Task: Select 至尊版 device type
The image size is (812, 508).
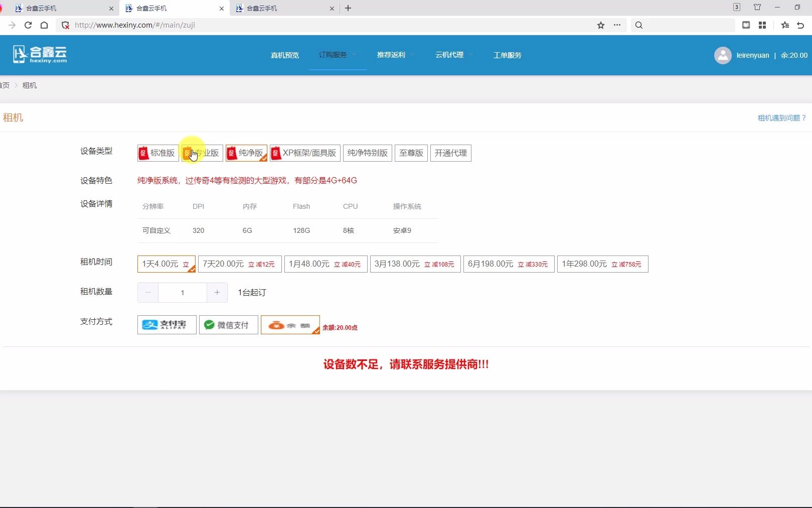Action: [x=411, y=153]
